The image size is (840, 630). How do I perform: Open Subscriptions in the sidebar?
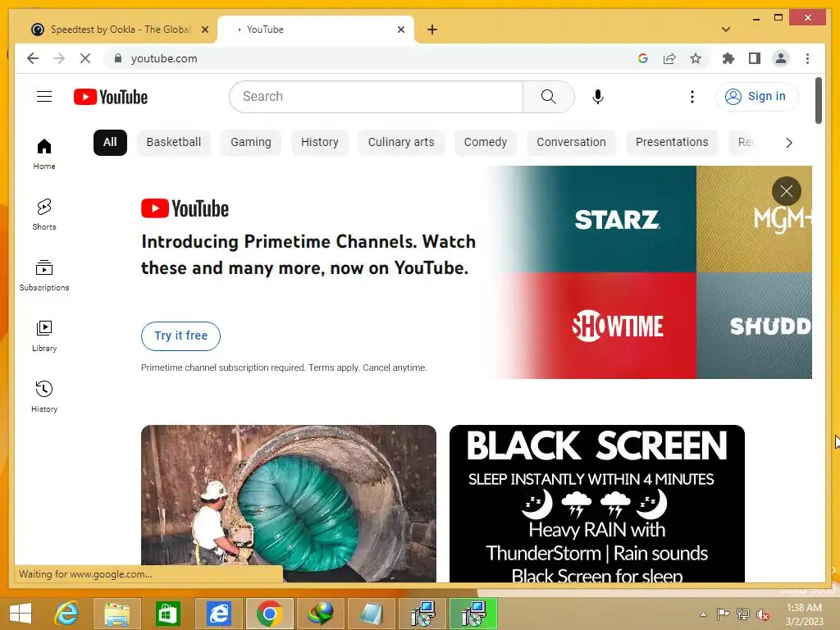pyautogui.click(x=44, y=276)
